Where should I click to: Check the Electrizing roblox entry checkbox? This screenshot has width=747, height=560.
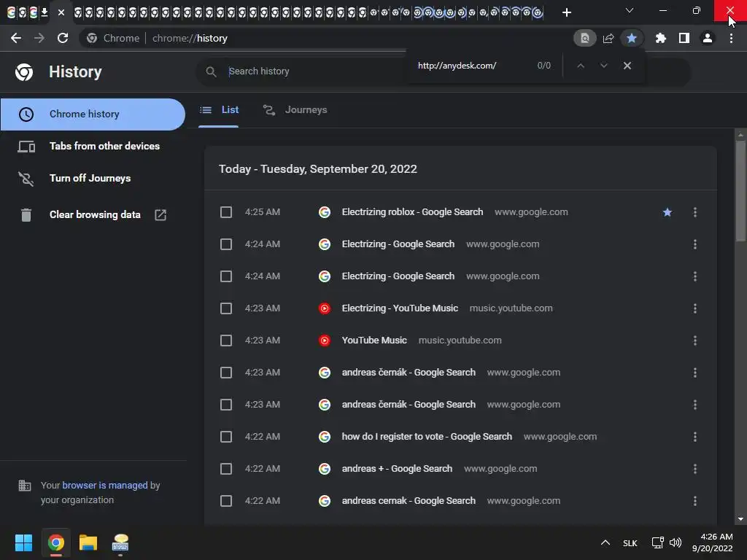[x=226, y=212]
